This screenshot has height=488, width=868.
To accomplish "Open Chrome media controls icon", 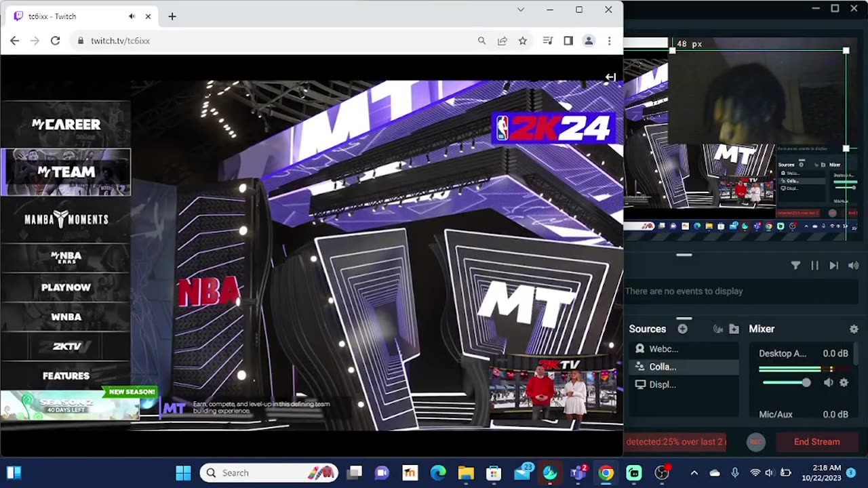I will point(548,41).
